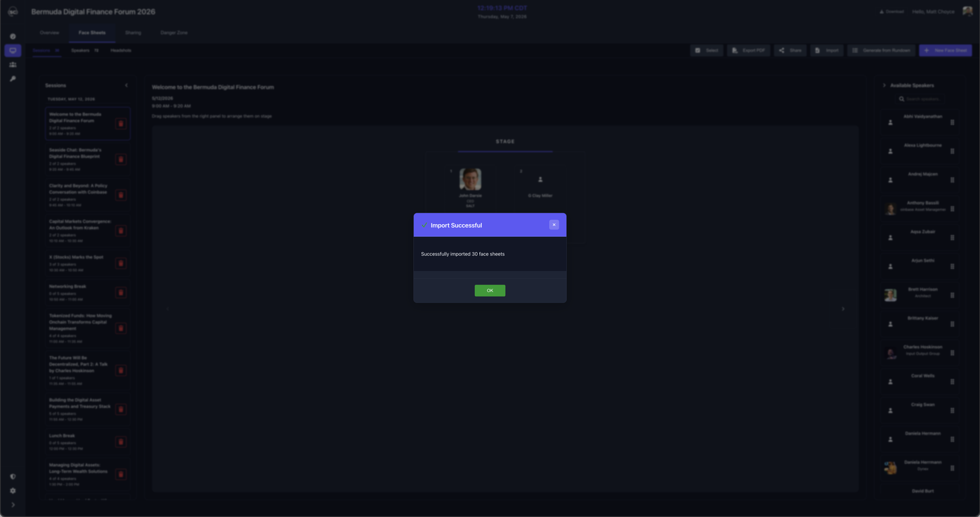Select the highlighted monitor icon in sidebar
Image resolution: width=980 pixels, height=517 pixels.
13,50
